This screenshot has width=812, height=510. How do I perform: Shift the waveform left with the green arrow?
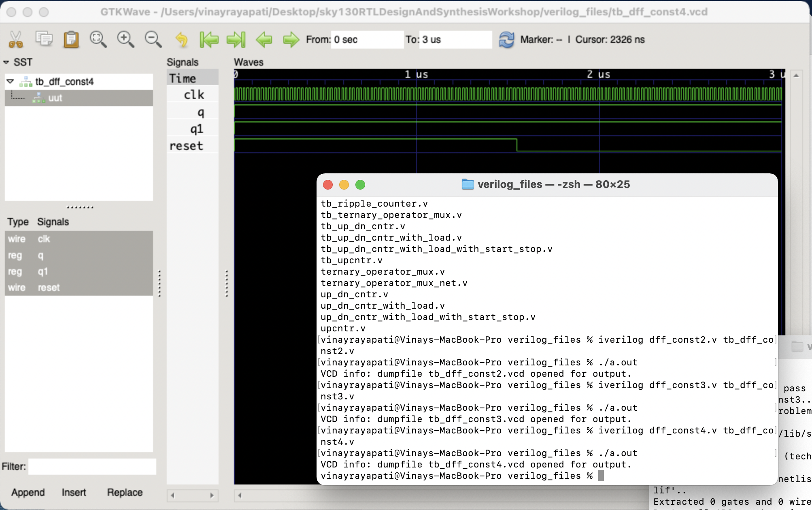click(x=264, y=40)
